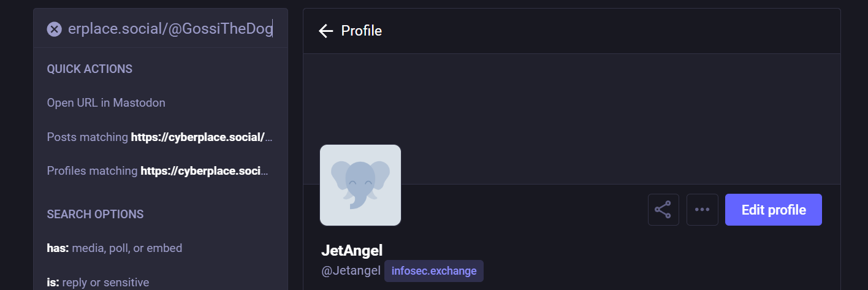868x290 pixels.
Task: Click the JetAngel display name
Action: (x=352, y=250)
